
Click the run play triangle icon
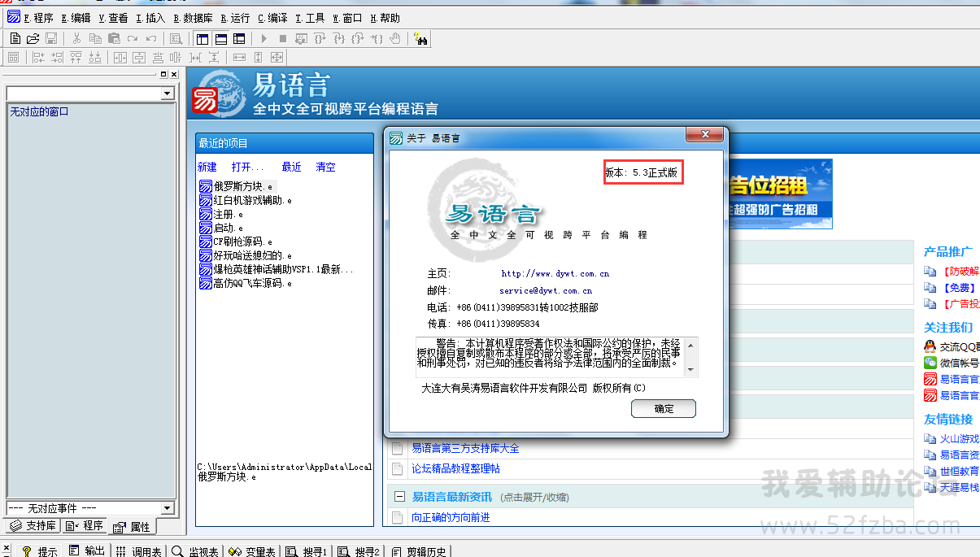pos(264,38)
